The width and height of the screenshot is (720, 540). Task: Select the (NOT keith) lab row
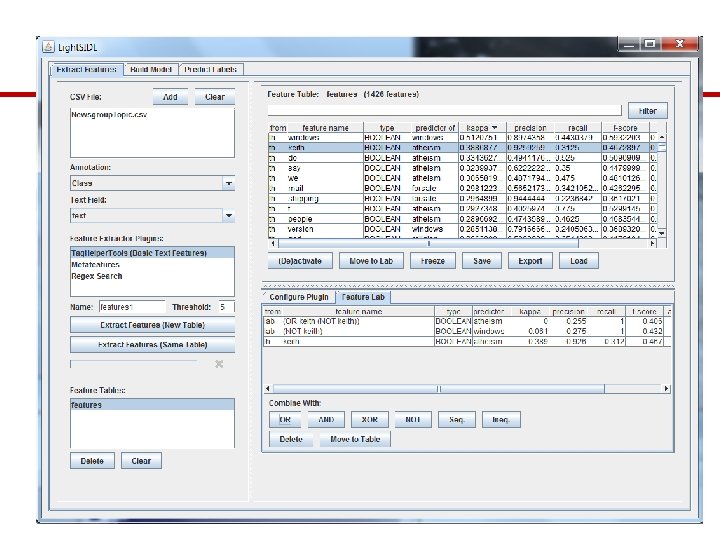[467, 331]
